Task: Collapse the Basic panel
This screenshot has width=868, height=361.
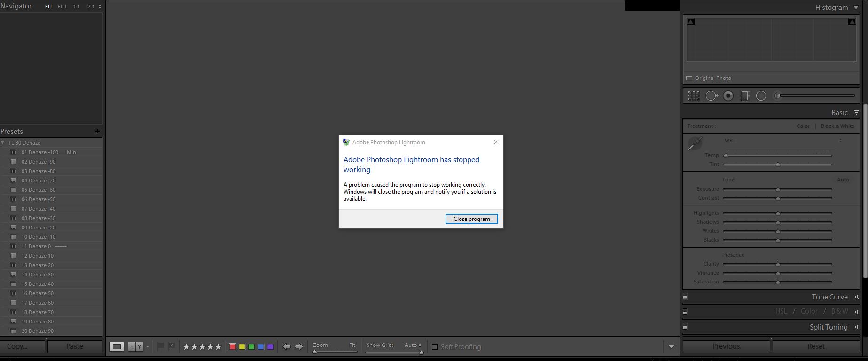Action: 856,113
